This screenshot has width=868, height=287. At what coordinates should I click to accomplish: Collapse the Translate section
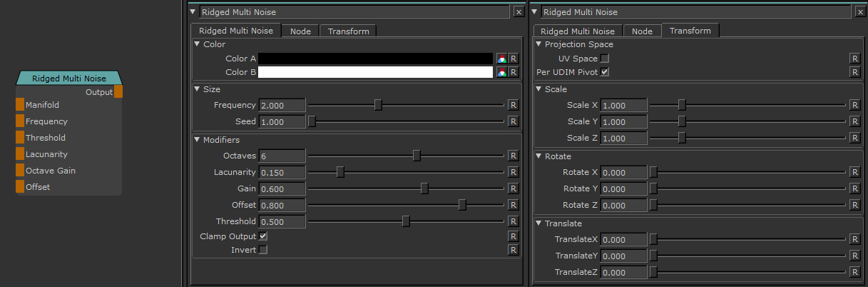(539, 223)
